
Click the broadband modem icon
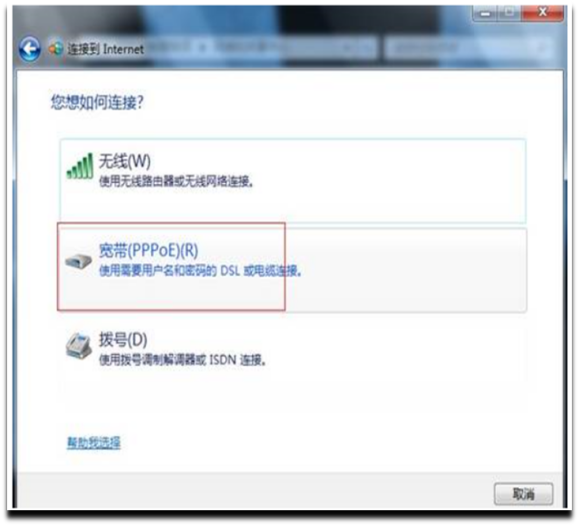[79, 261]
